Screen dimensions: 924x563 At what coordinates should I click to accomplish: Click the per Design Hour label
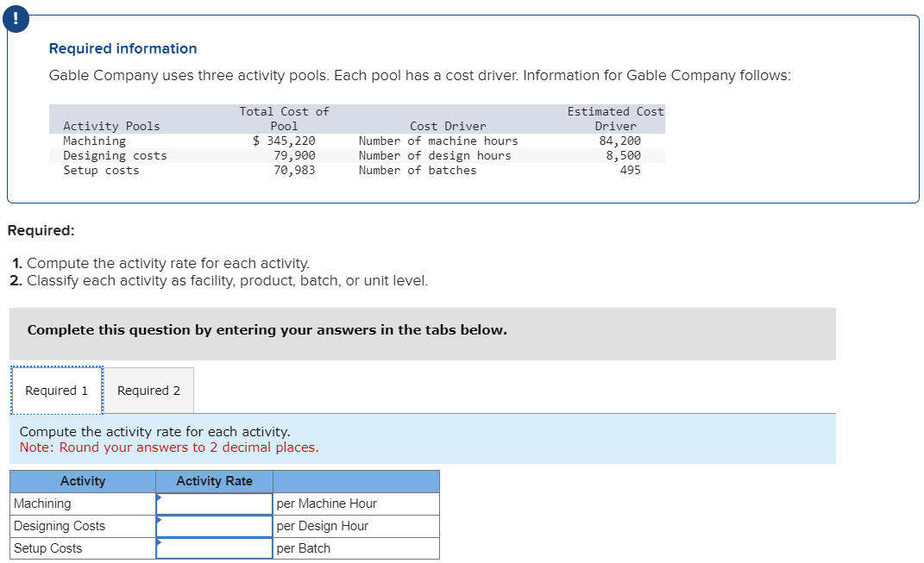pos(321,525)
